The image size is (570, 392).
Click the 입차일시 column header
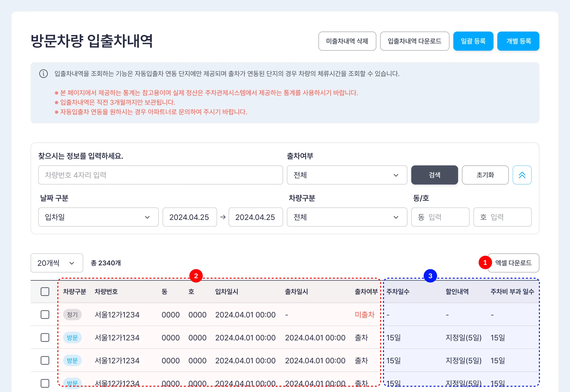pos(227,292)
